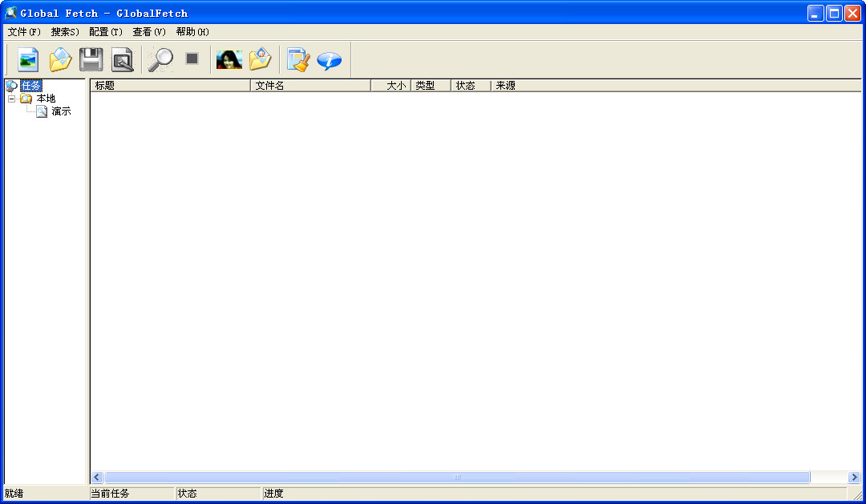The width and height of the screenshot is (866, 504).
Task: Click the stop square toolbar icon
Action: [x=192, y=58]
